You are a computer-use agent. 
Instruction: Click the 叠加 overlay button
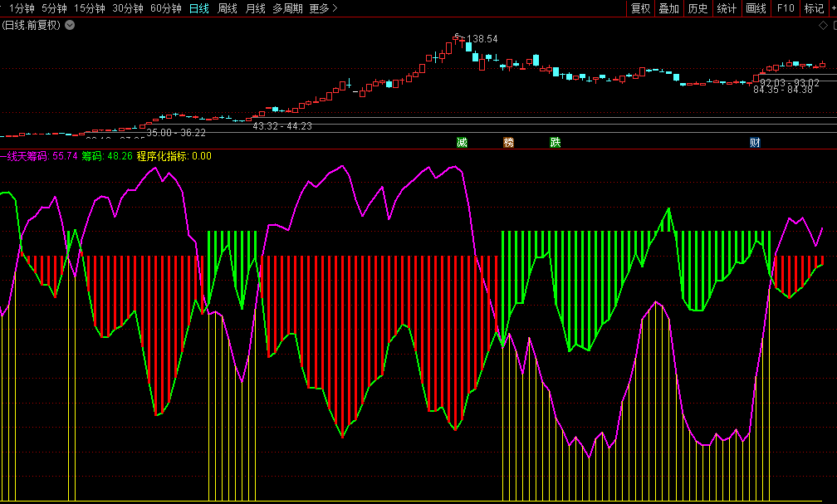point(668,8)
